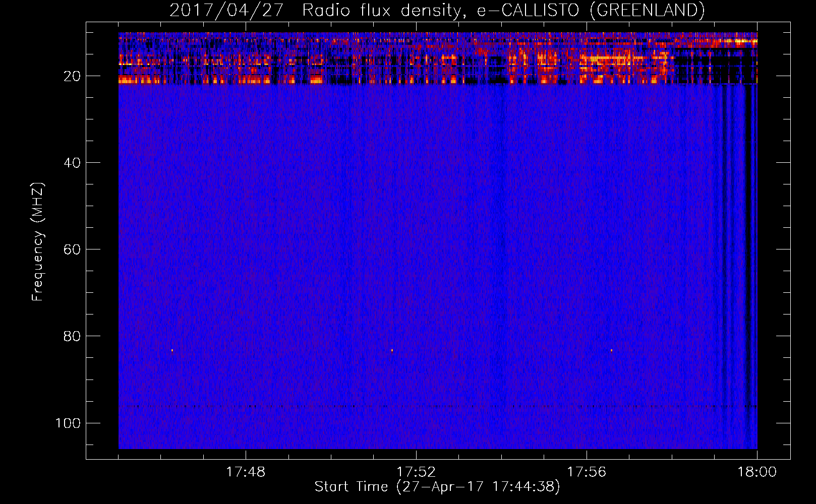Click the orange dot near 17:51
This screenshot has height=504, width=816.
(392, 350)
